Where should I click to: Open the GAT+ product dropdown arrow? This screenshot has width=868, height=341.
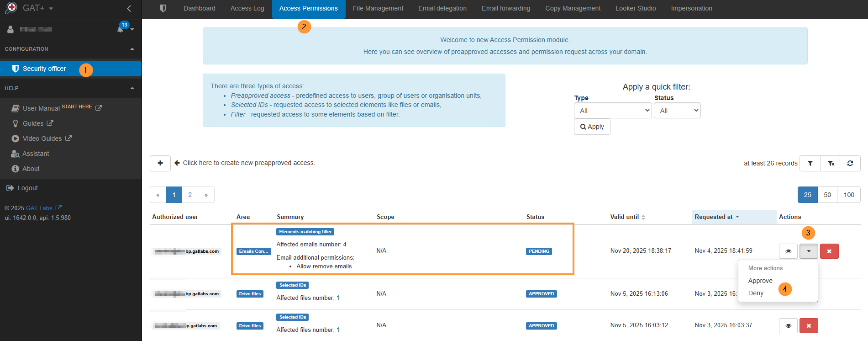coord(51,9)
